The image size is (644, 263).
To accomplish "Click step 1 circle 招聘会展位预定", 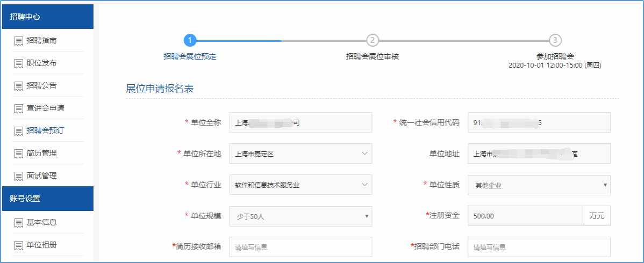I will [x=190, y=40].
